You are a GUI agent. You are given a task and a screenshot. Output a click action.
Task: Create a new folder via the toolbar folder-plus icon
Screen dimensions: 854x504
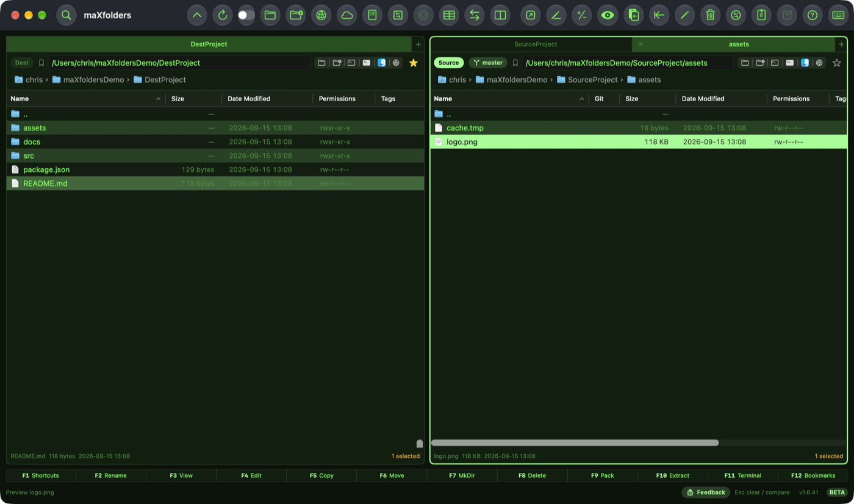(296, 15)
